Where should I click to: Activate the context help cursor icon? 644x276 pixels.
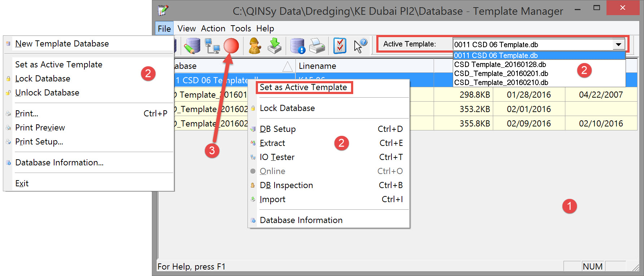click(360, 46)
